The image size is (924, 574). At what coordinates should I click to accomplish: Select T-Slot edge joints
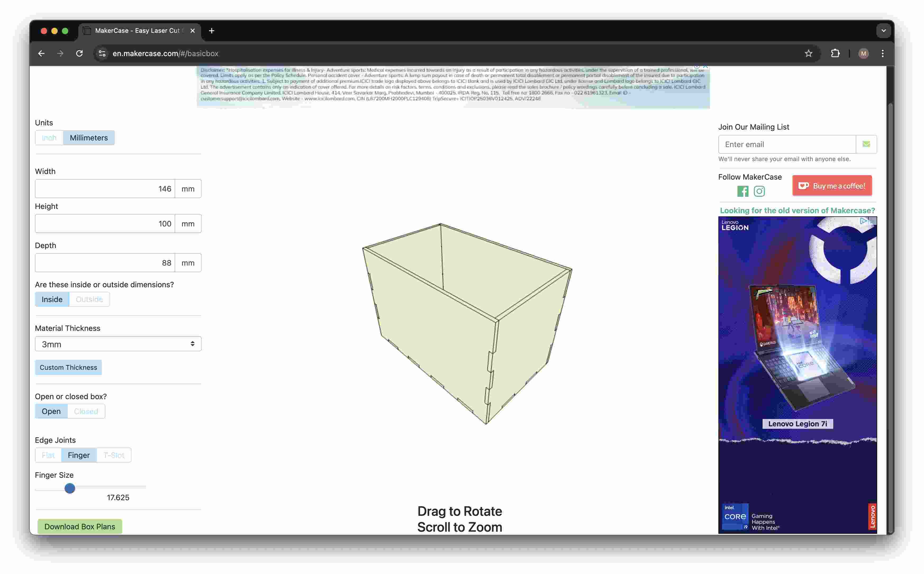[114, 455]
